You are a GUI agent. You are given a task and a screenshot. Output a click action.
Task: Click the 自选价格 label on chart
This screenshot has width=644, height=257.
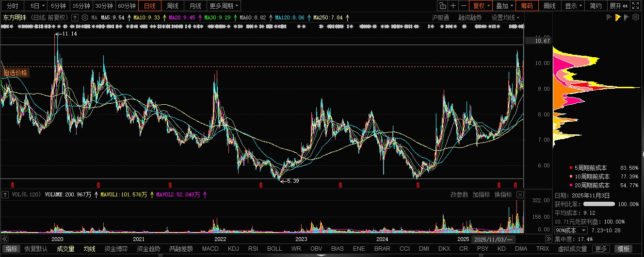point(16,73)
